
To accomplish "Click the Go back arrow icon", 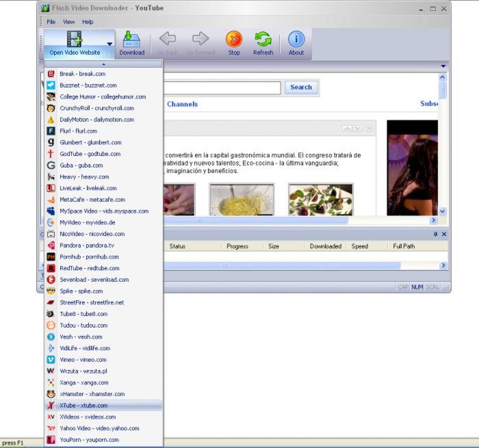I will 167,39.
